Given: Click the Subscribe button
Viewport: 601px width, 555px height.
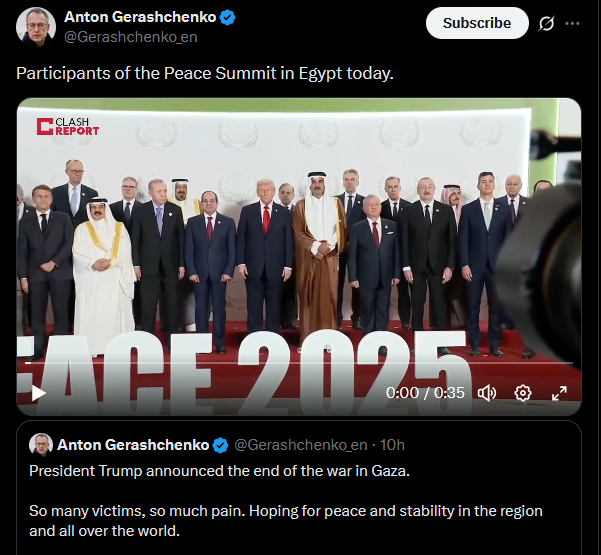Looking at the screenshot, I should 477,23.
